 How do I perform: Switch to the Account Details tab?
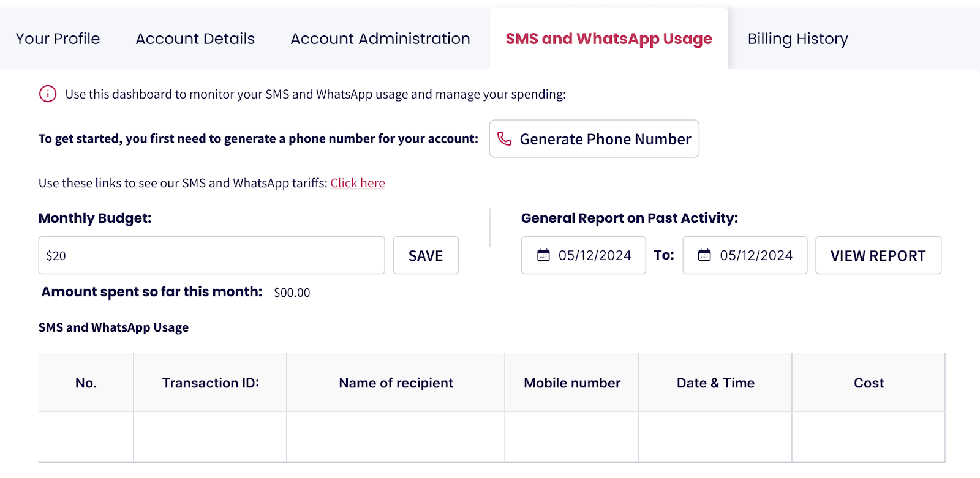pos(195,39)
